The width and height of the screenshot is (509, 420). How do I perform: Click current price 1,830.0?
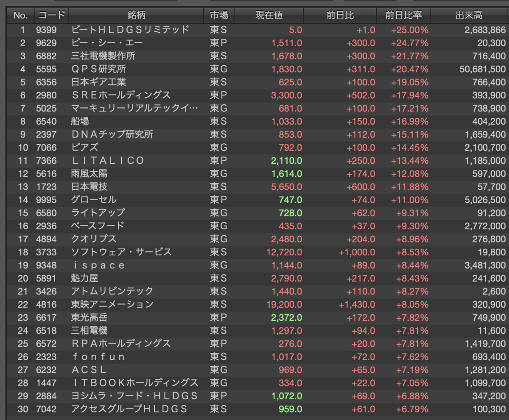coord(287,69)
